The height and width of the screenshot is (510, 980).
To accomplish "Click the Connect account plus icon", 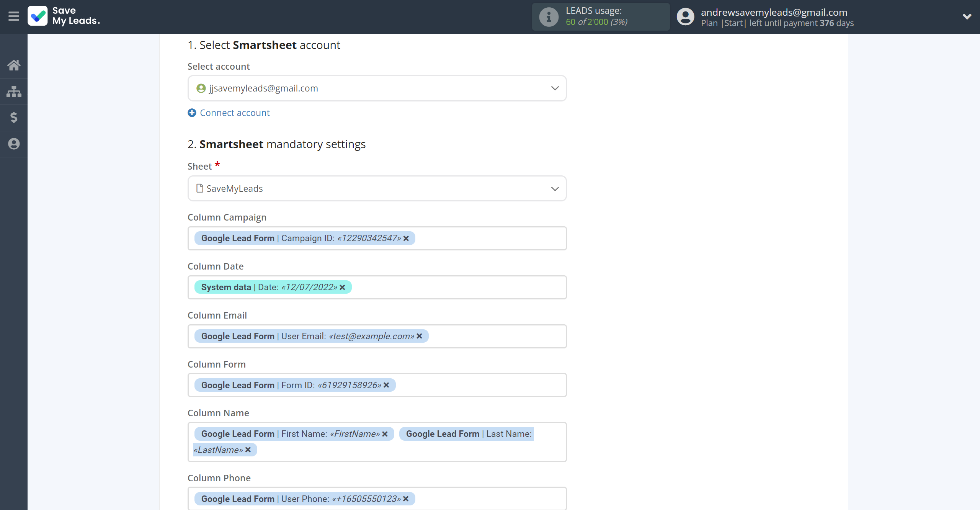I will pyautogui.click(x=192, y=113).
